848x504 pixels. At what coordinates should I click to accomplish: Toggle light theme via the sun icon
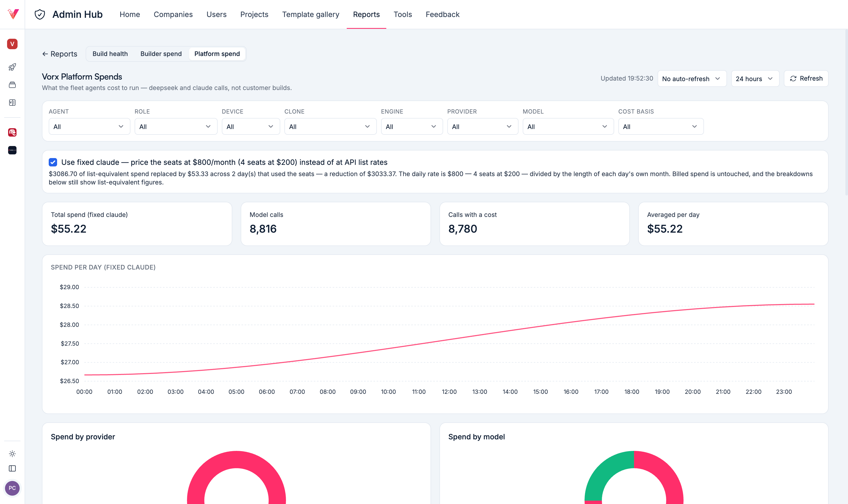[12, 454]
